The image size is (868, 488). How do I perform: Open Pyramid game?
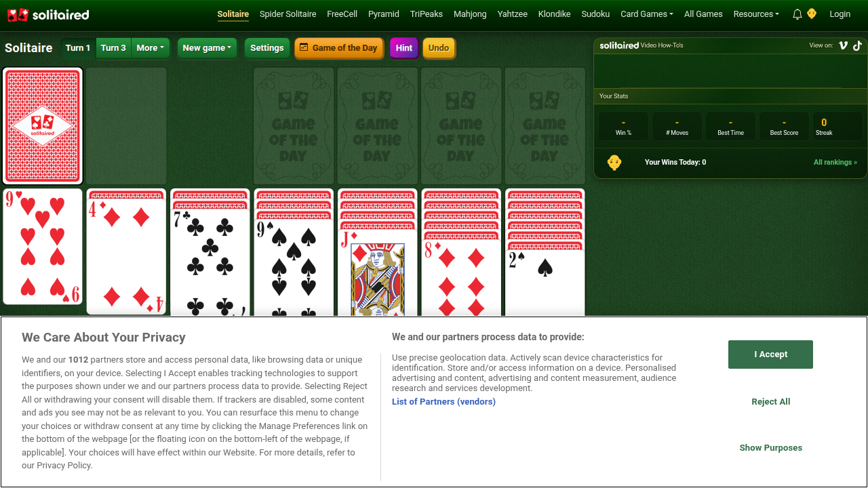384,14
